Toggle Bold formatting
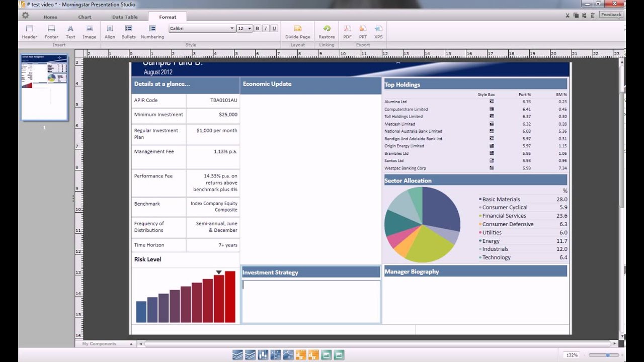The width and height of the screenshot is (644, 362). [x=257, y=29]
